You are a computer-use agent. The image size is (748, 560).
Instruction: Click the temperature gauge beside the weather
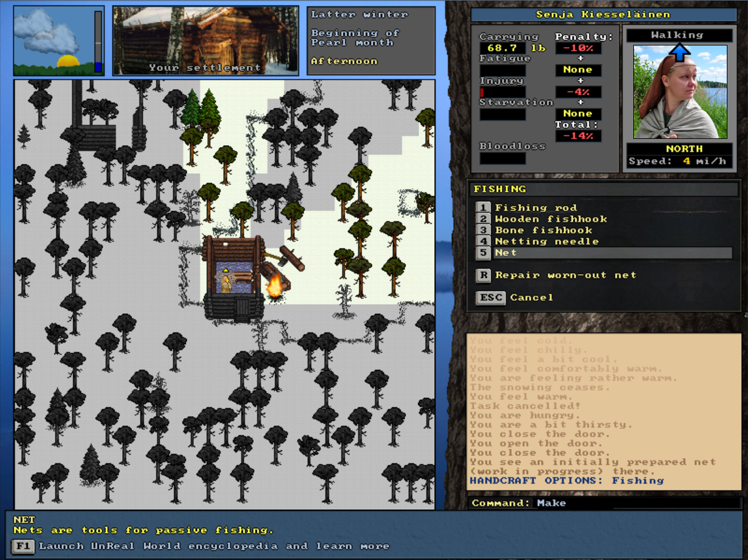tap(98, 41)
